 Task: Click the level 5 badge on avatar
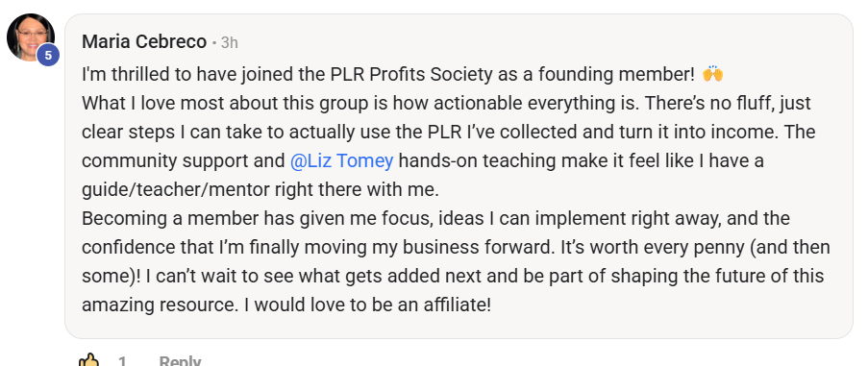click(x=48, y=55)
